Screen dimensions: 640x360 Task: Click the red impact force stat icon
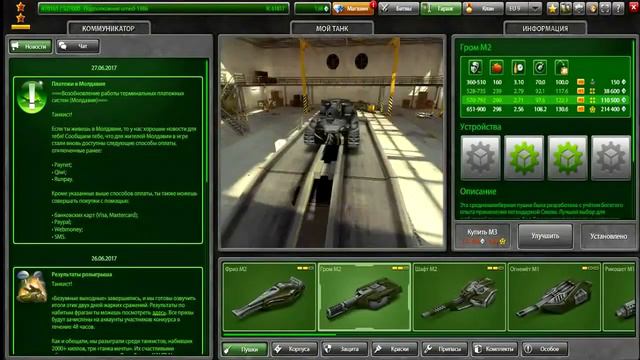coord(497,67)
